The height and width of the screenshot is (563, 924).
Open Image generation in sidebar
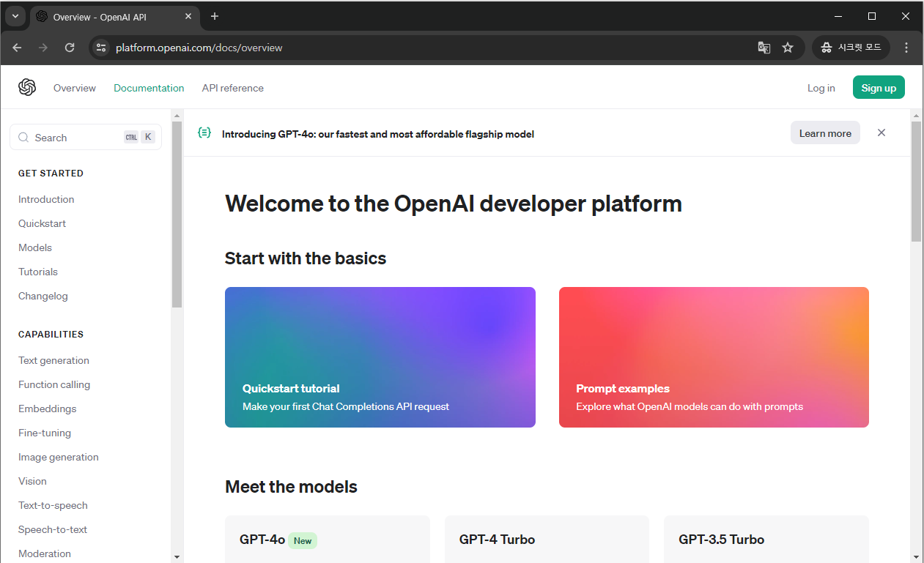(59, 457)
